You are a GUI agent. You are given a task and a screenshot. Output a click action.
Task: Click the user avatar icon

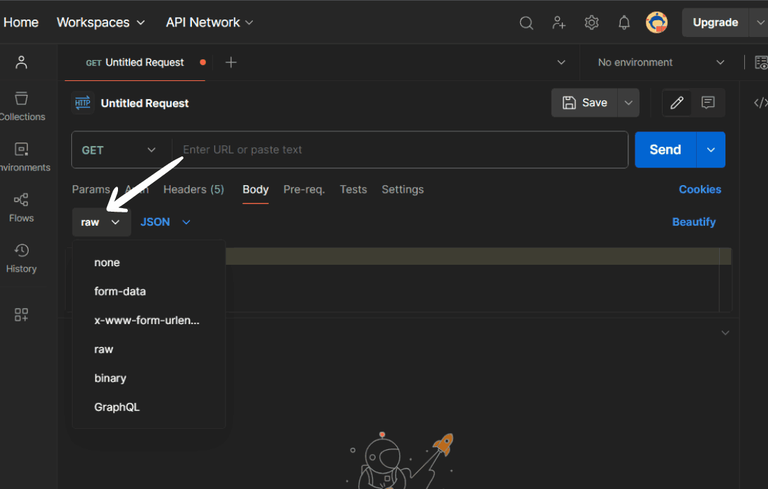656,23
